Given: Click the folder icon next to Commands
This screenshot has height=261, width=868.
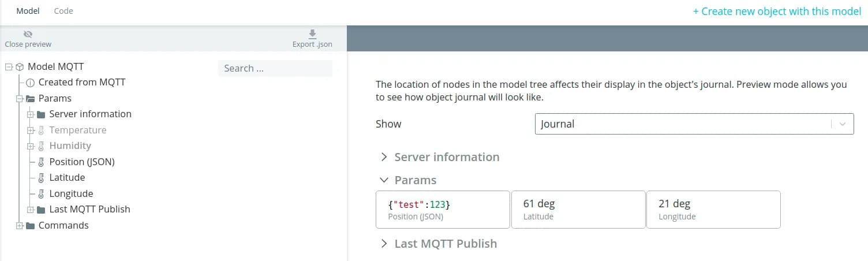Looking at the screenshot, I should (x=30, y=226).
